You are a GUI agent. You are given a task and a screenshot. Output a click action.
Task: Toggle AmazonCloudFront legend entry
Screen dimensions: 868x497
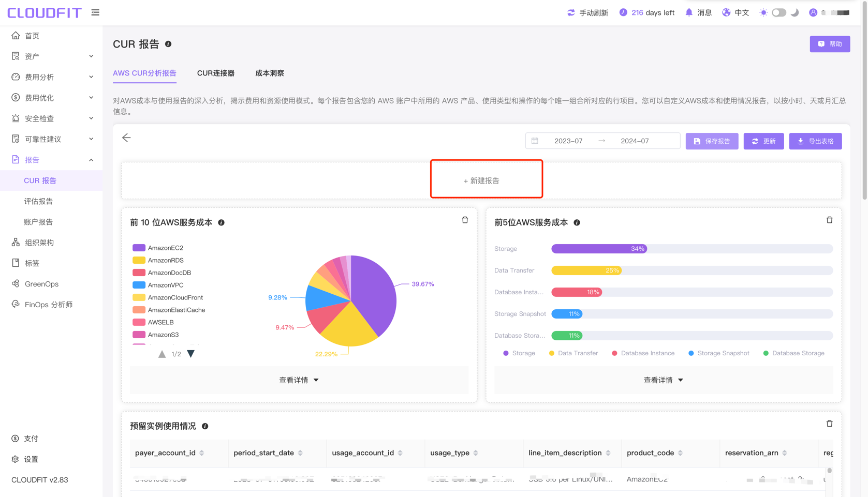(x=168, y=297)
